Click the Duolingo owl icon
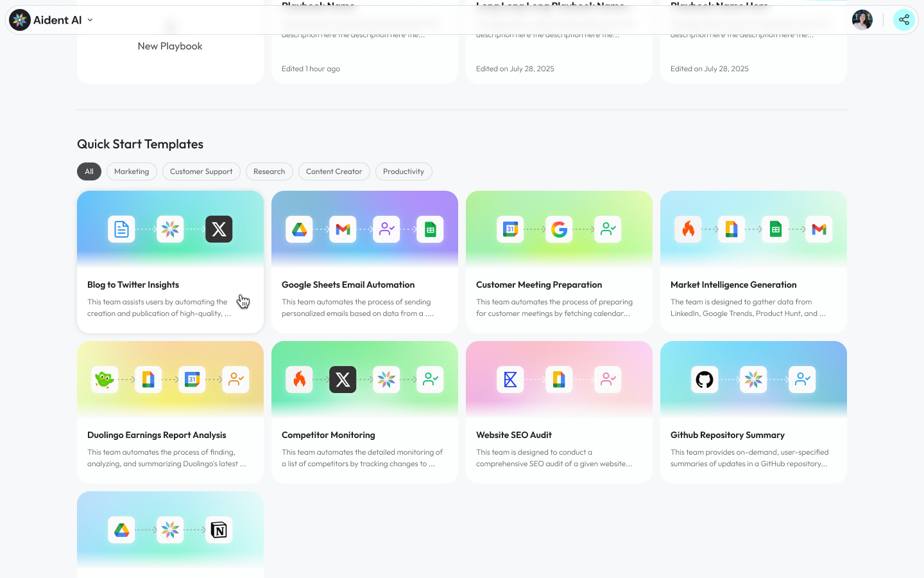 point(104,380)
